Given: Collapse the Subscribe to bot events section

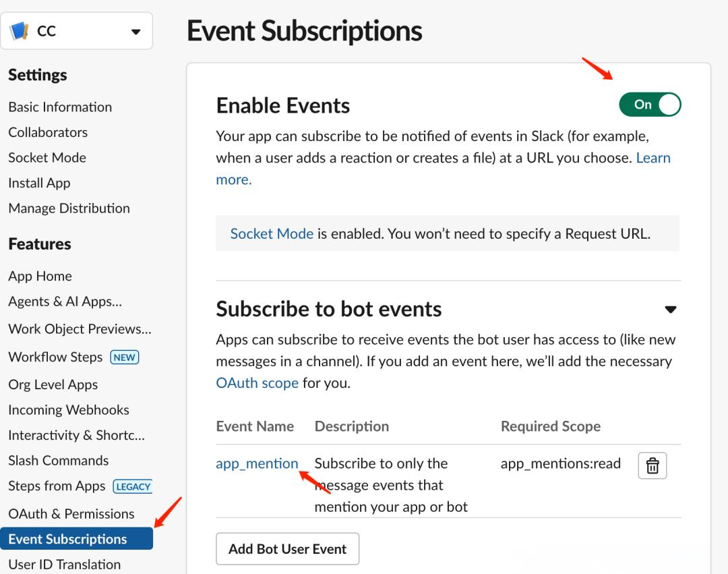Looking at the screenshot, I should [x=671, y=310].
